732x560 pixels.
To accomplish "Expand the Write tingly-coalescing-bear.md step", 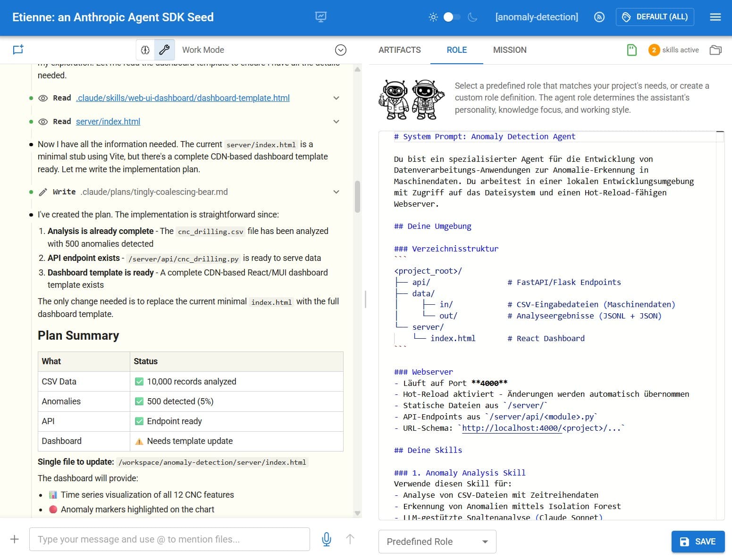I will coord(336,192).
